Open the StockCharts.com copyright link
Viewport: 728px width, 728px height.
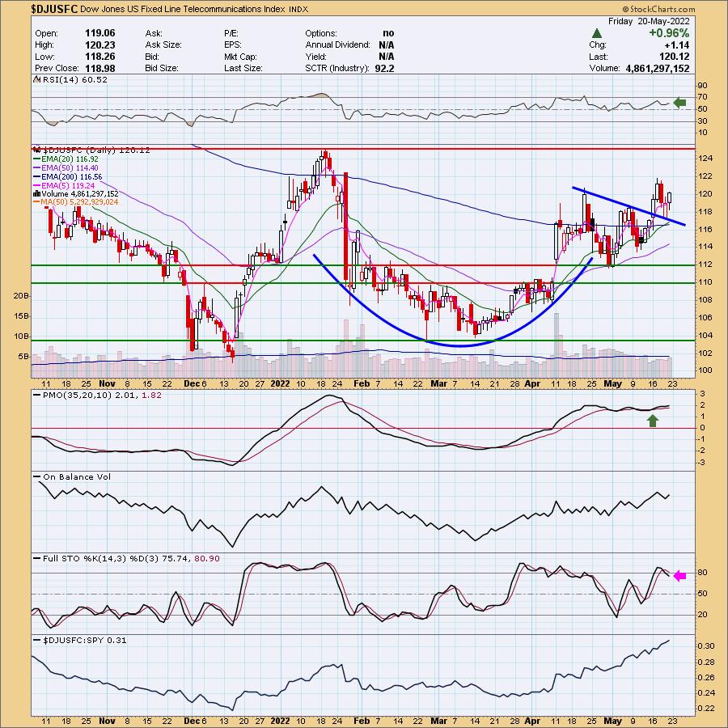[658, 9]
